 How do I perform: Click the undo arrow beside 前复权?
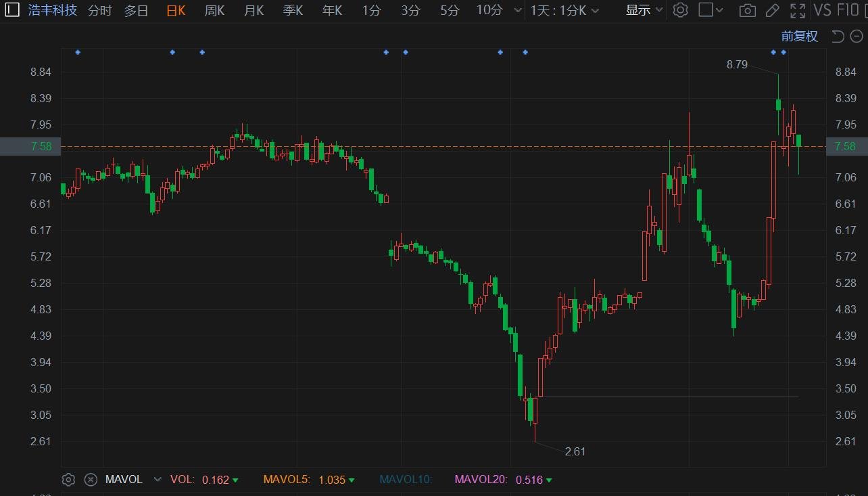coord(838,37)
